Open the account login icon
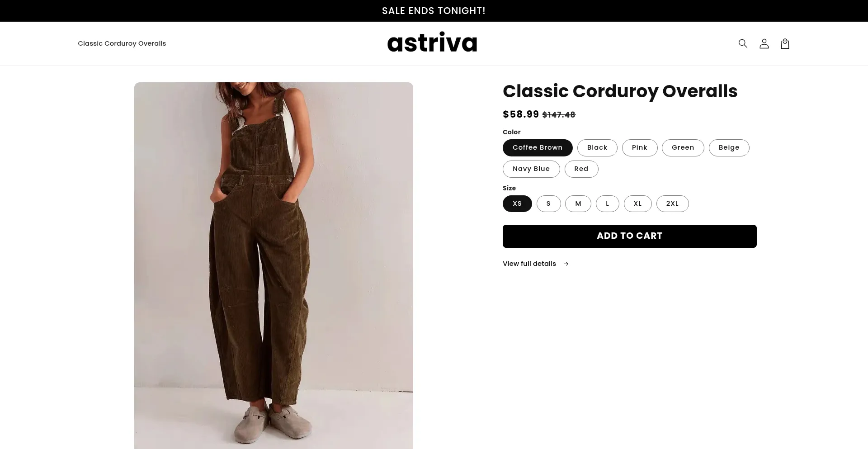This screenshot has height=449, width=868. click(x=764, y=43)
